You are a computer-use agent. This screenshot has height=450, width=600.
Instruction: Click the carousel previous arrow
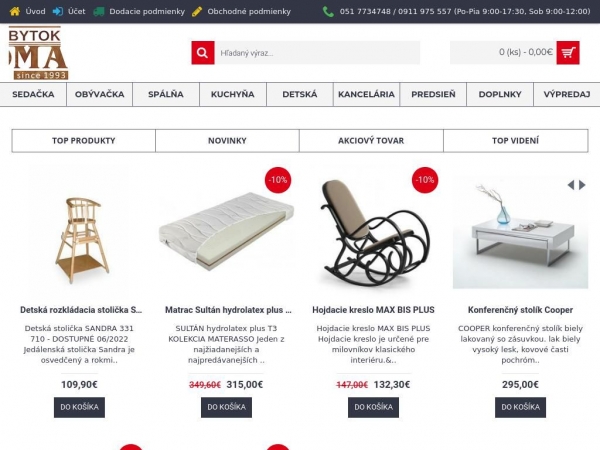[x=571, y=185]
